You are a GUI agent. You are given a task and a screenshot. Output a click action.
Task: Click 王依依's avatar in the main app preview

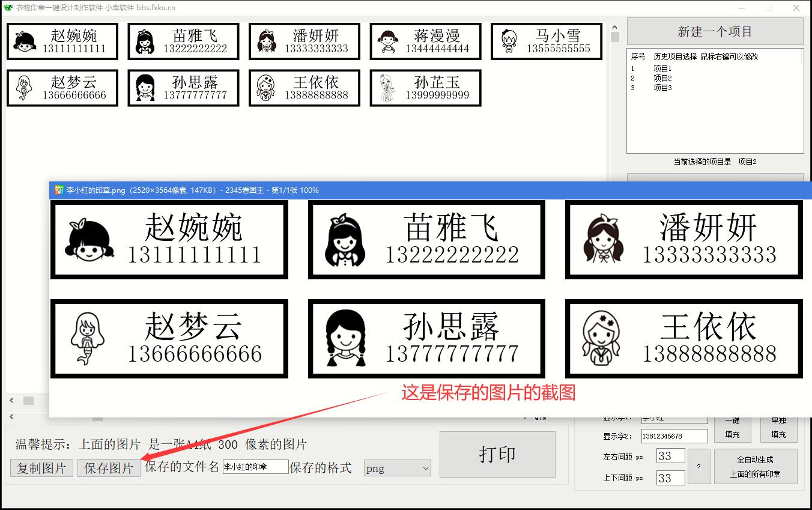coord(266,88)
